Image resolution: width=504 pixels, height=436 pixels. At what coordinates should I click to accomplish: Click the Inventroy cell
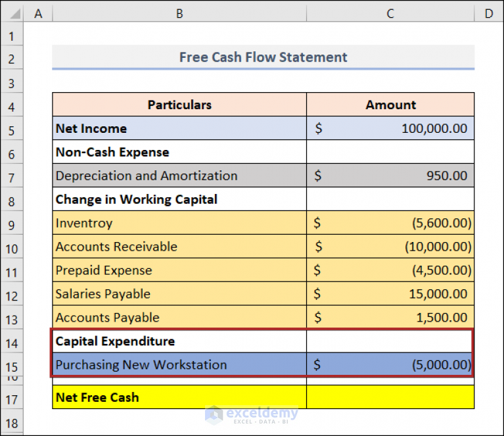179,224
